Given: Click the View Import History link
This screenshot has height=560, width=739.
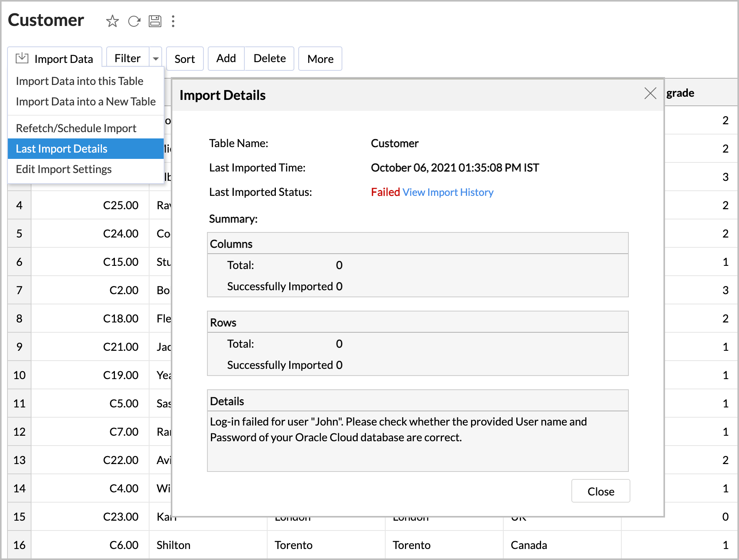Looking at the screenshot, I should (x=447, y=192).
